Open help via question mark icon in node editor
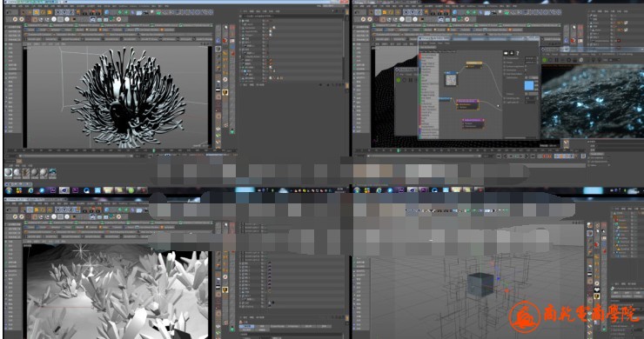 (518, 53)
